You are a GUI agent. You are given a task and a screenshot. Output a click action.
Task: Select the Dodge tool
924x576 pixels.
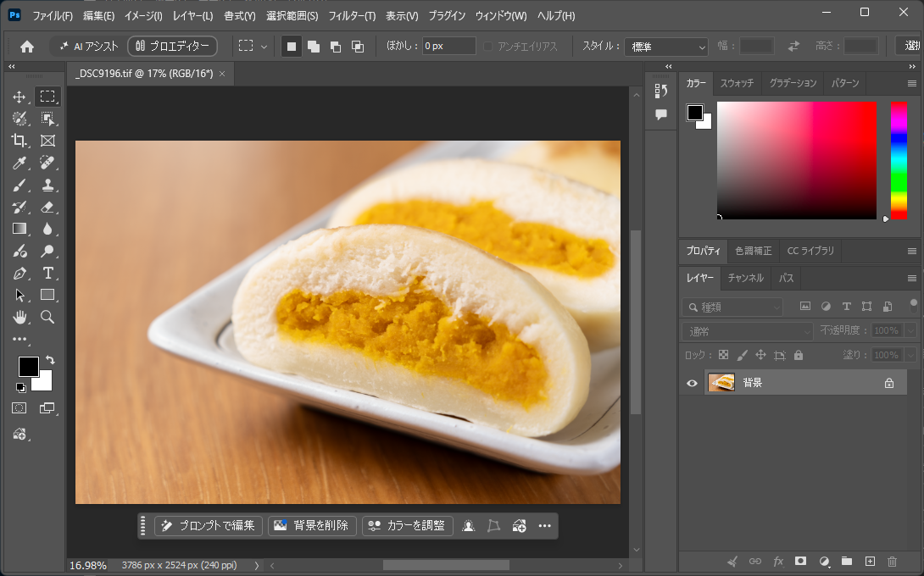47,251
